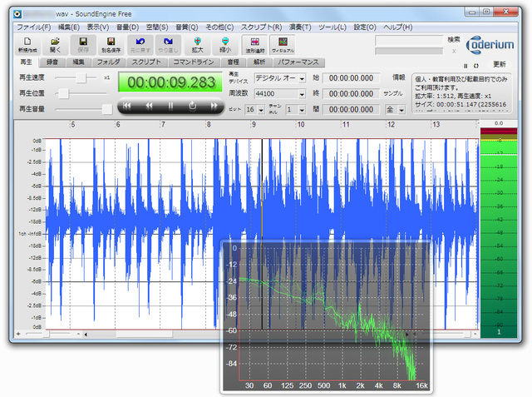Click the search input field
This screenshot has width=532, height=397.
point(409,41)
